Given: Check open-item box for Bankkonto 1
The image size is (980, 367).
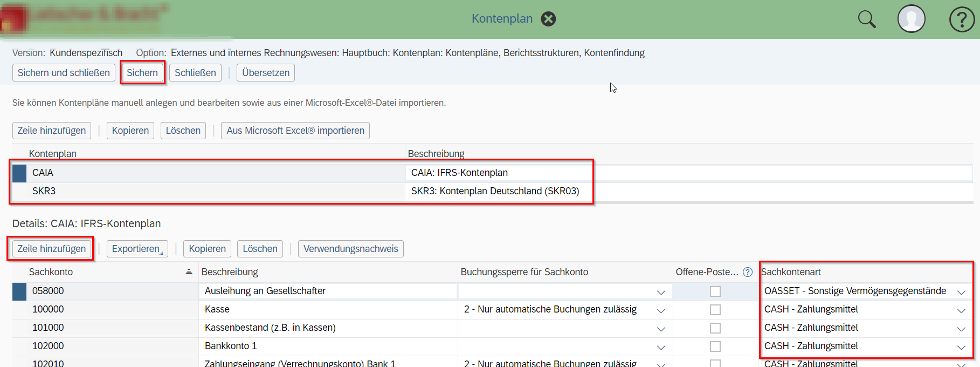Looking at the screenshot, I should [x=715, y=346].
